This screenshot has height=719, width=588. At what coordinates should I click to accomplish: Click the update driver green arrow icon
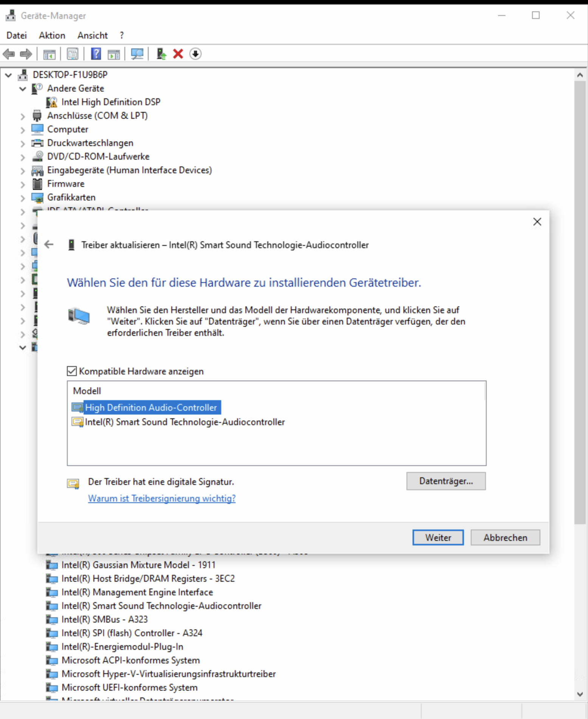pos(161,54)
